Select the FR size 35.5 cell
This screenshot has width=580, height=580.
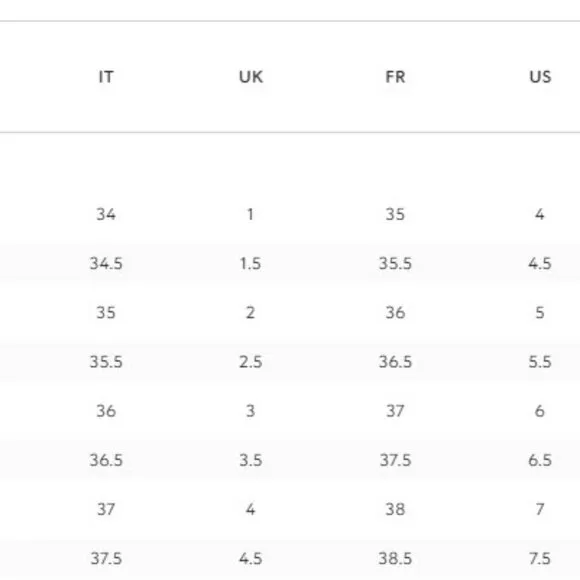pos(395,263)
